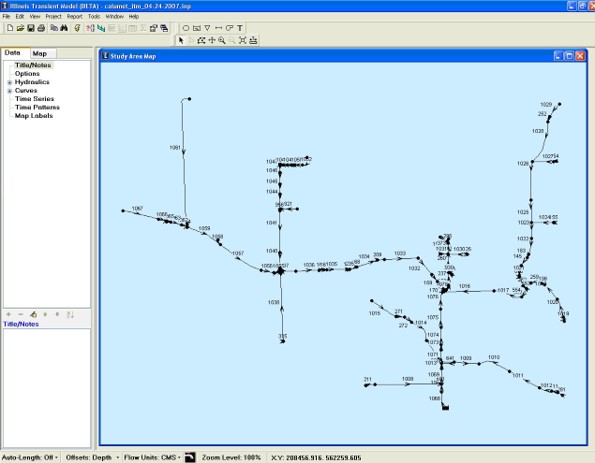Expand the Hydraulics tree node
The image size is (595, 463).
click(10, 82)
